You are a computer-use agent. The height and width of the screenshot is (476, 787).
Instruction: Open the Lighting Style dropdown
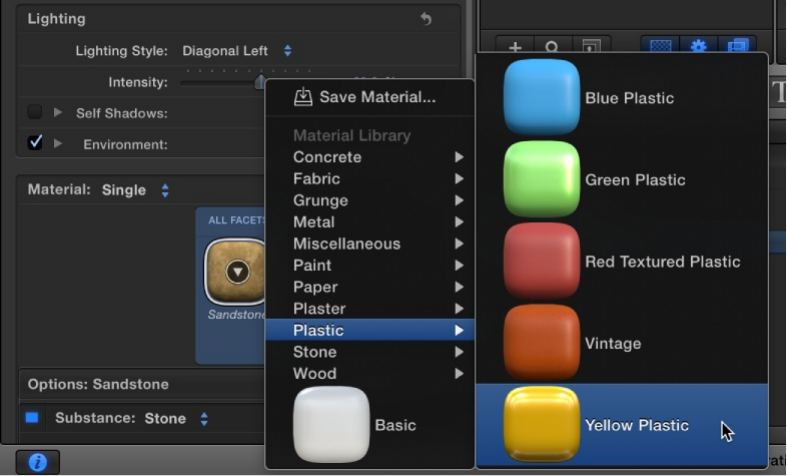click(237, 50)
